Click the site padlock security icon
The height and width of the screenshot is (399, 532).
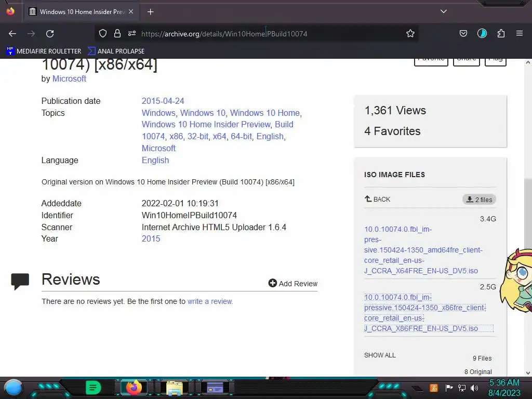tap(117, 33)
